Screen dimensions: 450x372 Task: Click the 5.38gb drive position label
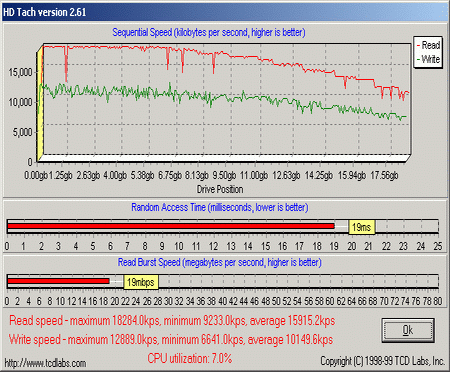(142, 175)
